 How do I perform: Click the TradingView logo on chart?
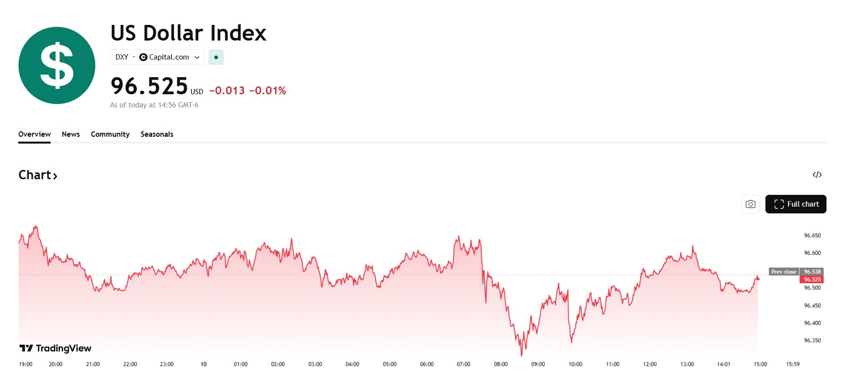click(x=55, y=348)
